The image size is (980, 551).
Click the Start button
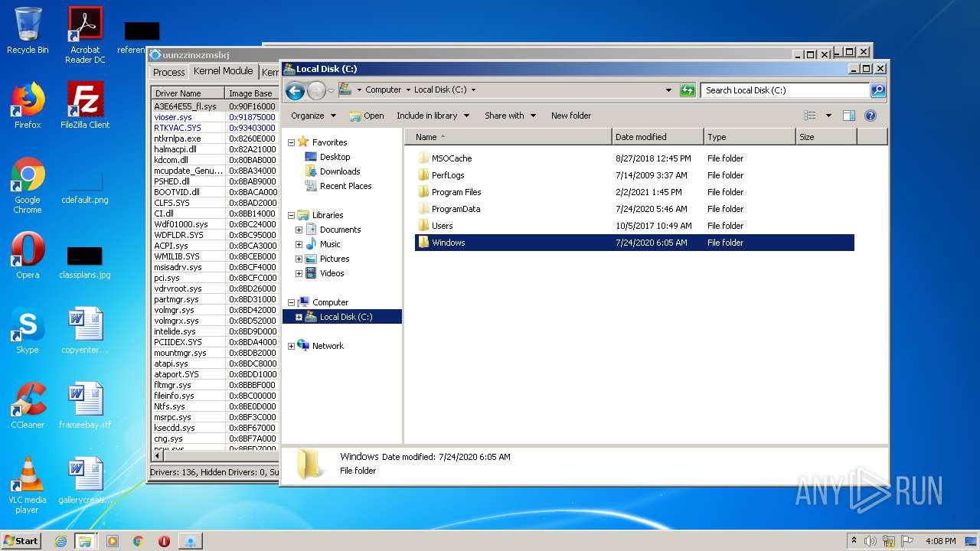(x=21, y=540)
